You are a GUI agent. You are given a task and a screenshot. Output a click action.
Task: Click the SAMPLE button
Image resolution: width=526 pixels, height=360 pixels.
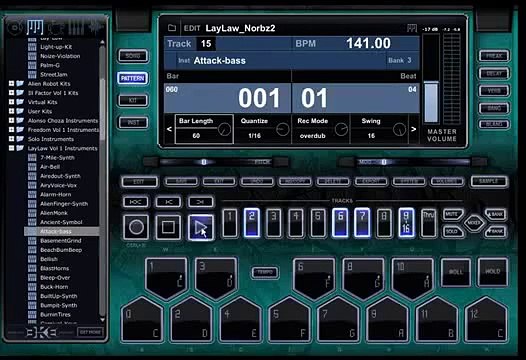(489, 181)
